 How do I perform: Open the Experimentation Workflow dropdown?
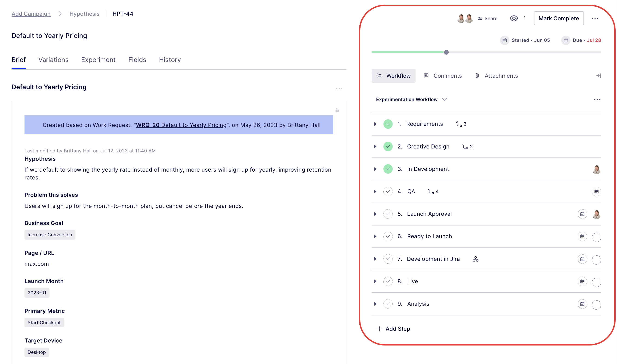pos(445,100)
